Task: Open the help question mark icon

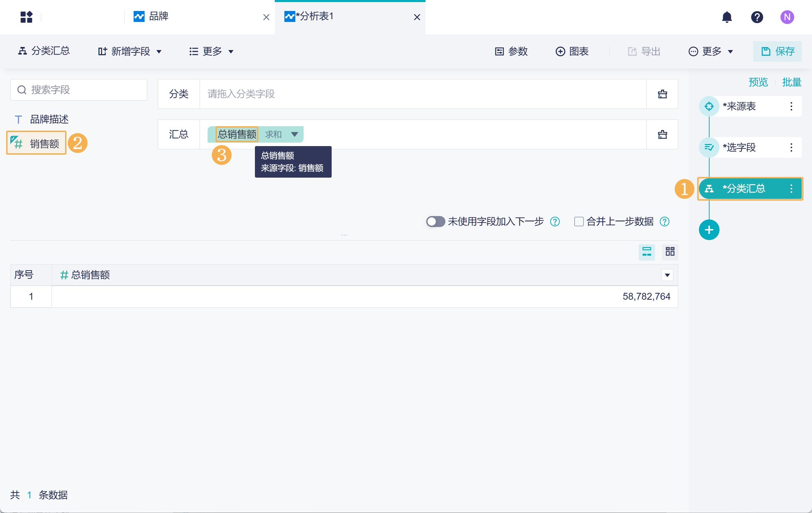Action: click(757, 17)
